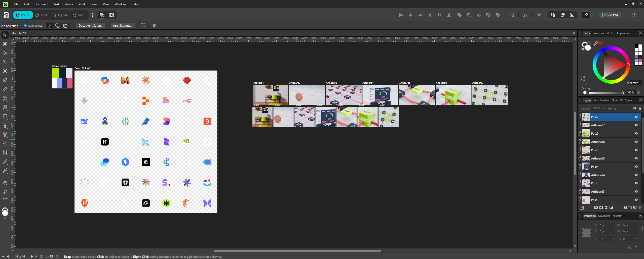Toggle the Auto-select checkbox
The height and width of the screenshot is (259, 644).
(x=25, y=26)
